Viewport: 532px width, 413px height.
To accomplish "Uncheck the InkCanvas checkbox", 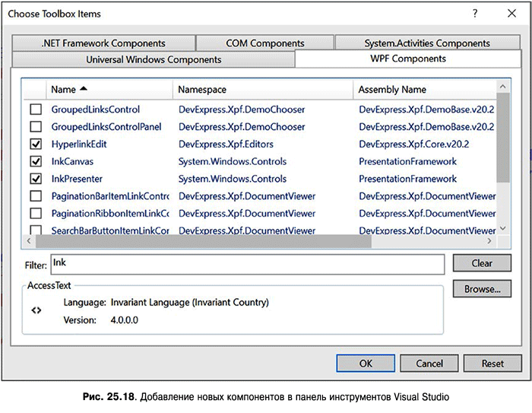I will click(36, 162).
